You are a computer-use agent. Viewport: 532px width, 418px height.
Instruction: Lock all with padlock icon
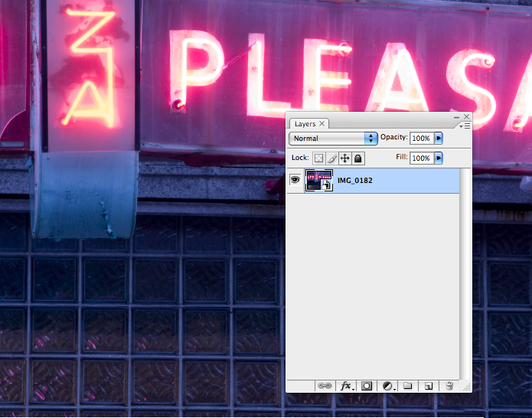point(358,158)
